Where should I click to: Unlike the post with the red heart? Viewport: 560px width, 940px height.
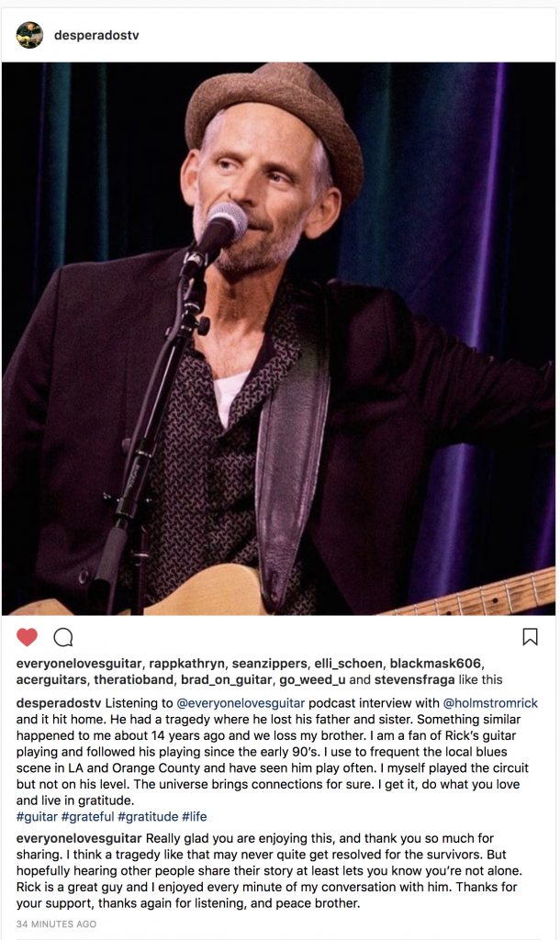(x=27, y=637)
